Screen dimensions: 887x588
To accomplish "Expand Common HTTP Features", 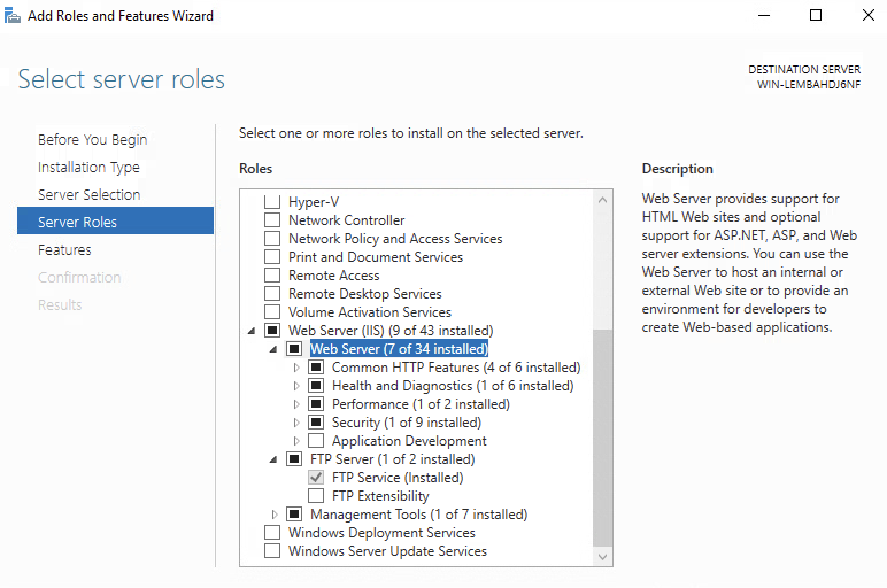I will pos(296,367).
